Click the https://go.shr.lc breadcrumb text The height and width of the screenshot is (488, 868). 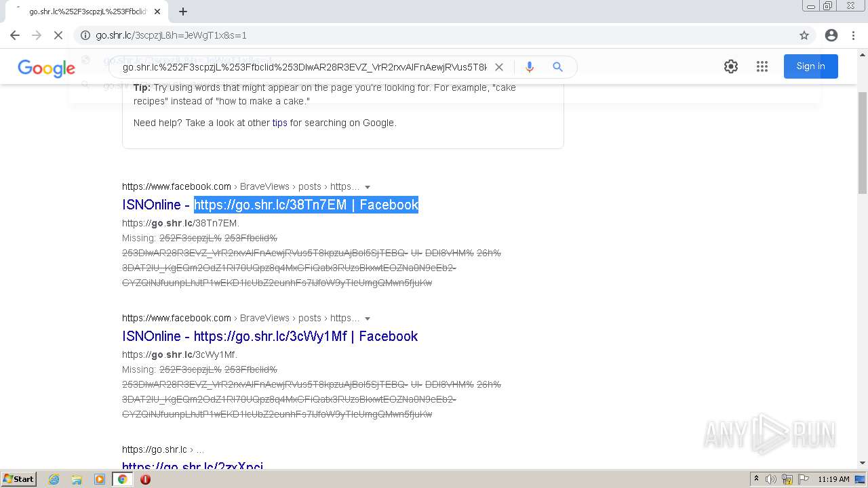coord(154,449)
